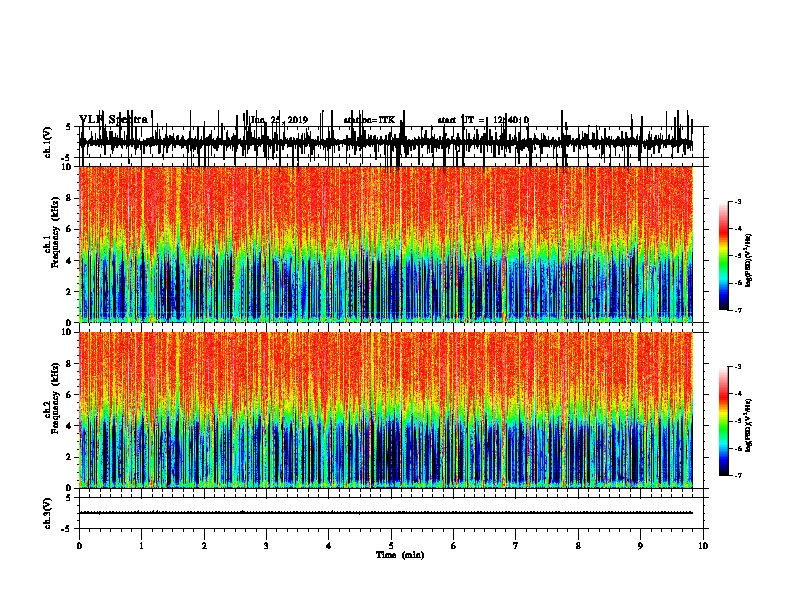792x612 pixels.
Task: Click the 'VLF Spectra' title text
Action: pyautogui.click(x=114, y=120)
